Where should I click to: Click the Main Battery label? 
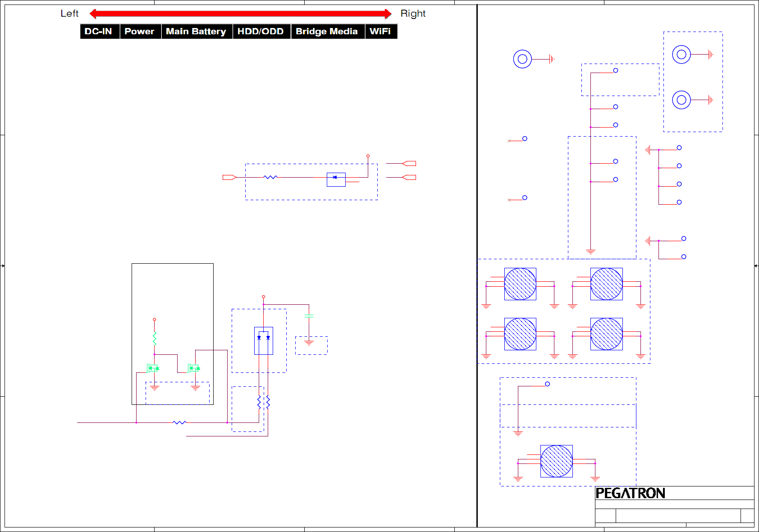[x=196, y=32]
